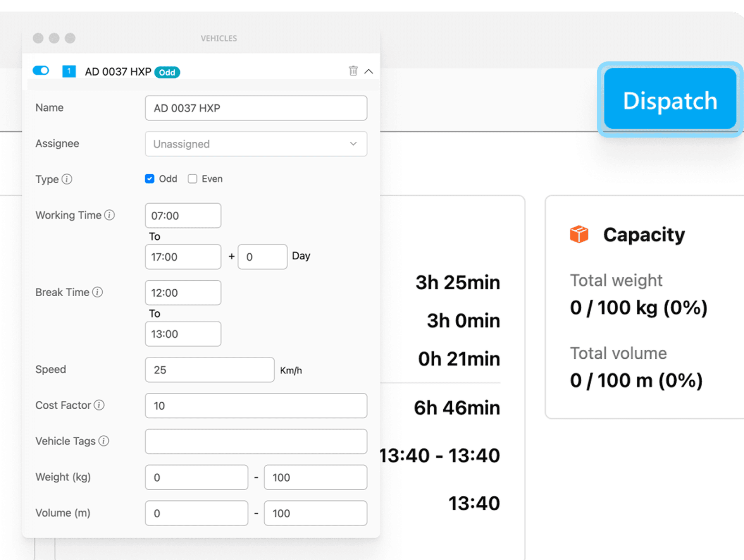Click the 07:00 working time start field
Image resolution: width=744 pixels, height=560 pixels.
coord(183,215)
